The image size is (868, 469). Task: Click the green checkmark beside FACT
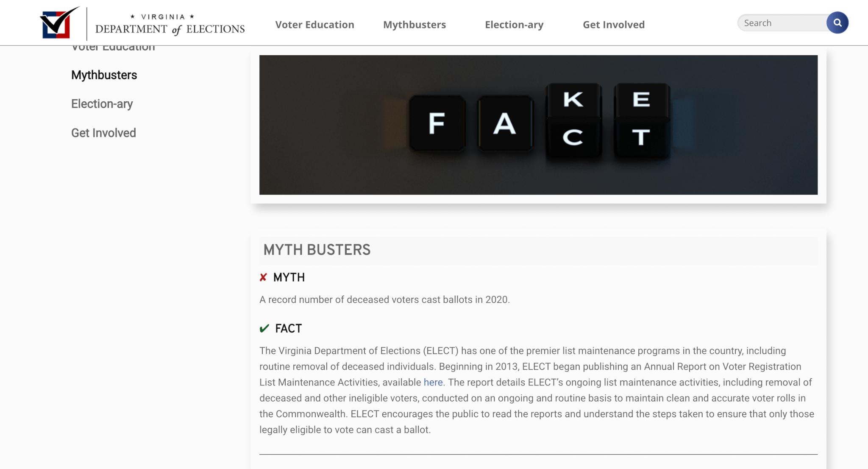point(264,329)
